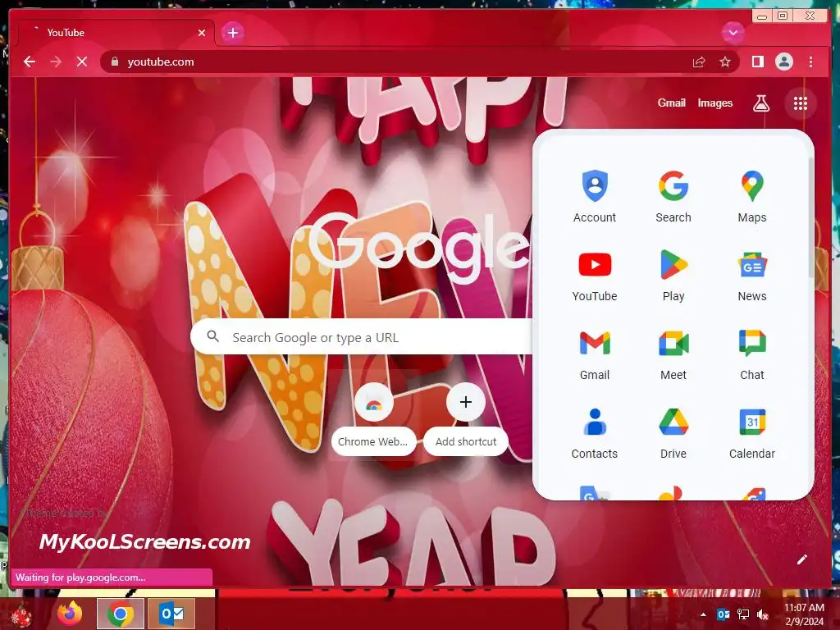Open Outlook from the taskbar
This screenshot has height=630, width=840.
(171, 614)
